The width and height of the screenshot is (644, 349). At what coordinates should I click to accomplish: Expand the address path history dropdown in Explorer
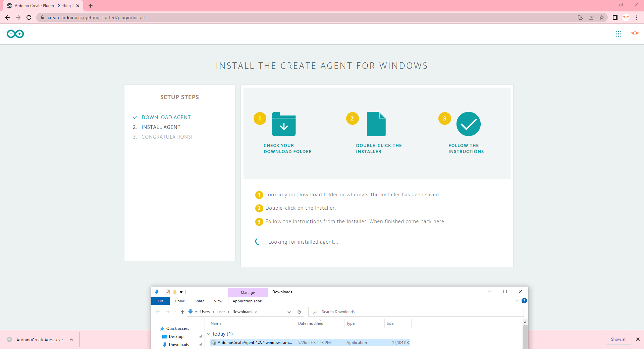tap(289, 312)
